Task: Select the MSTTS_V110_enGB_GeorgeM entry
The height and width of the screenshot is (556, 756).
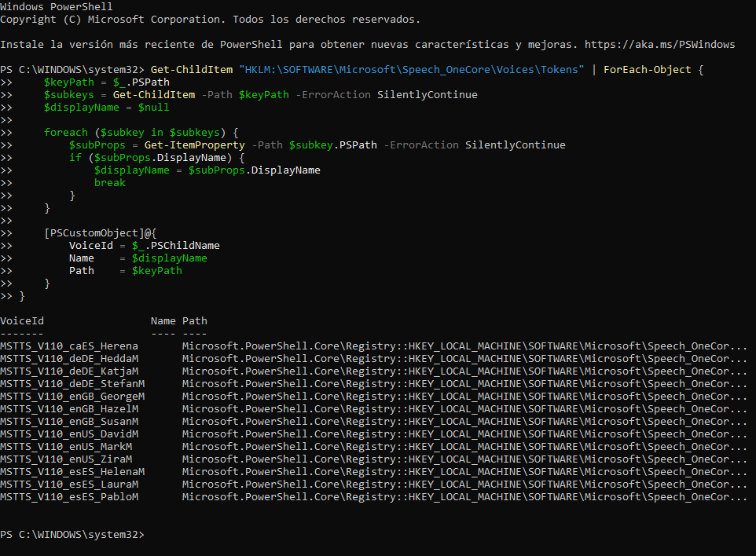Action: 72,397
